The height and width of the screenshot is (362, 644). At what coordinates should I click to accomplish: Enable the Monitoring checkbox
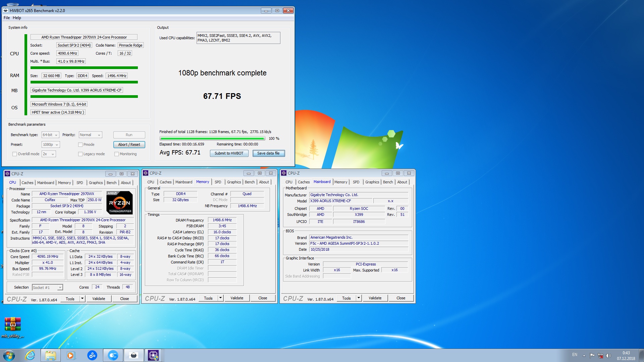click(x=116, y=154)
